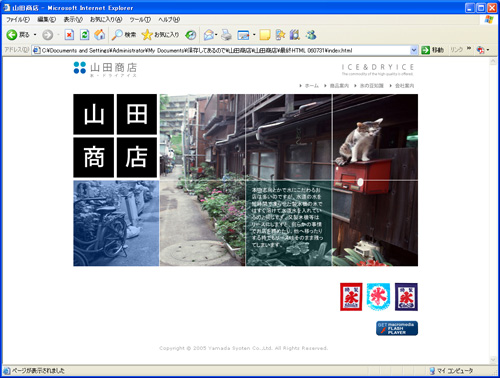Image resolution: width=500 pixels, height=378 pixels.
Task: Open the お気に入り(A) menu
Action: pos(106,20)
